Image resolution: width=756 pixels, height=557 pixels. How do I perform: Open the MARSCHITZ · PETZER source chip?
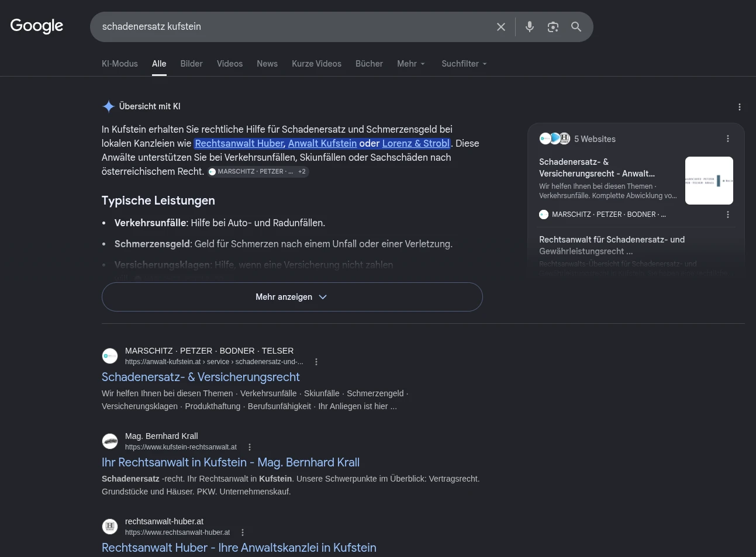(258, 171)
